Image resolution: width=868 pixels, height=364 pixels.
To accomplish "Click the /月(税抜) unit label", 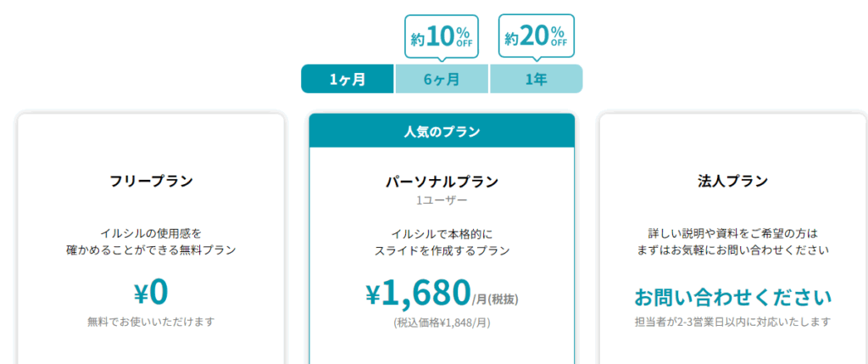I will point(496,299).
